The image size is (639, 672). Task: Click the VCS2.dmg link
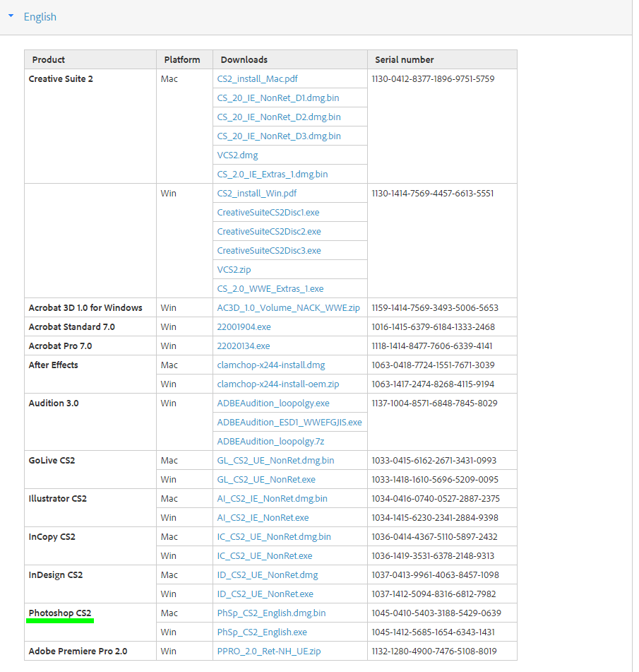(237, 155)
